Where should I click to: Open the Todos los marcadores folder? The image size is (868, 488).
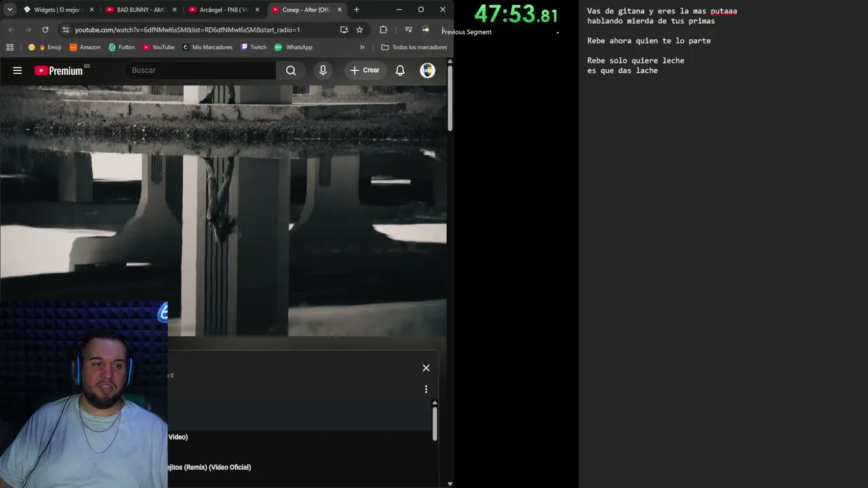414,47
